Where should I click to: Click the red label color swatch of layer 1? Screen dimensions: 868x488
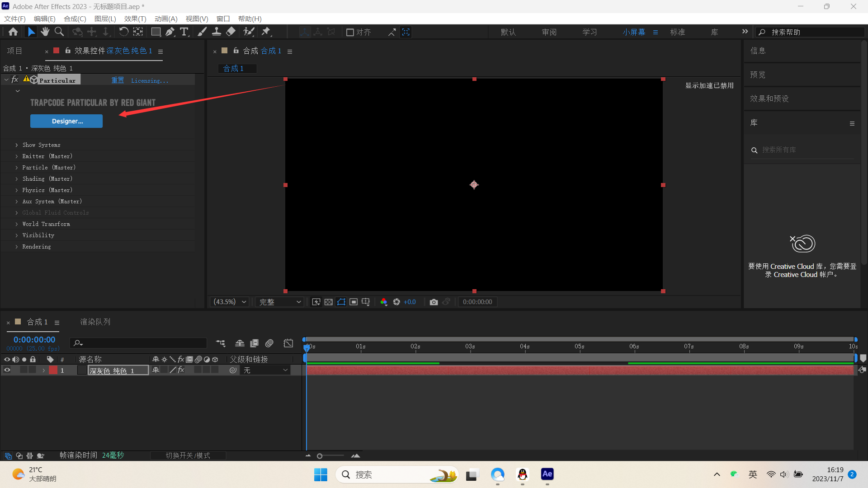[53, 370]
